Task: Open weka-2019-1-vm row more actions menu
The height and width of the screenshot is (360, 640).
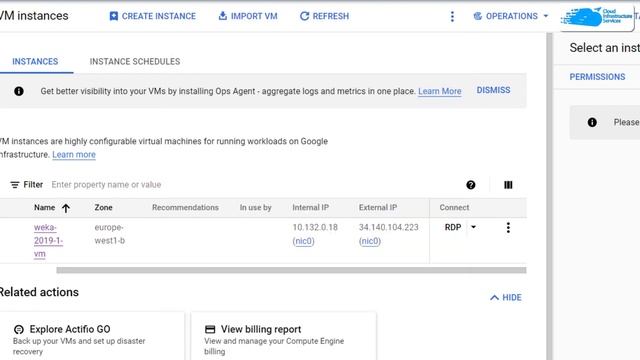Action: click(x=508, y=228)
